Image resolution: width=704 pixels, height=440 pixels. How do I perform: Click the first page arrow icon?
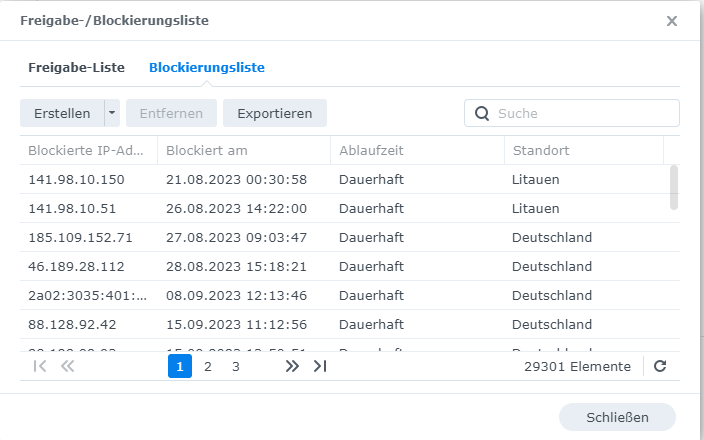coord(40,366)
